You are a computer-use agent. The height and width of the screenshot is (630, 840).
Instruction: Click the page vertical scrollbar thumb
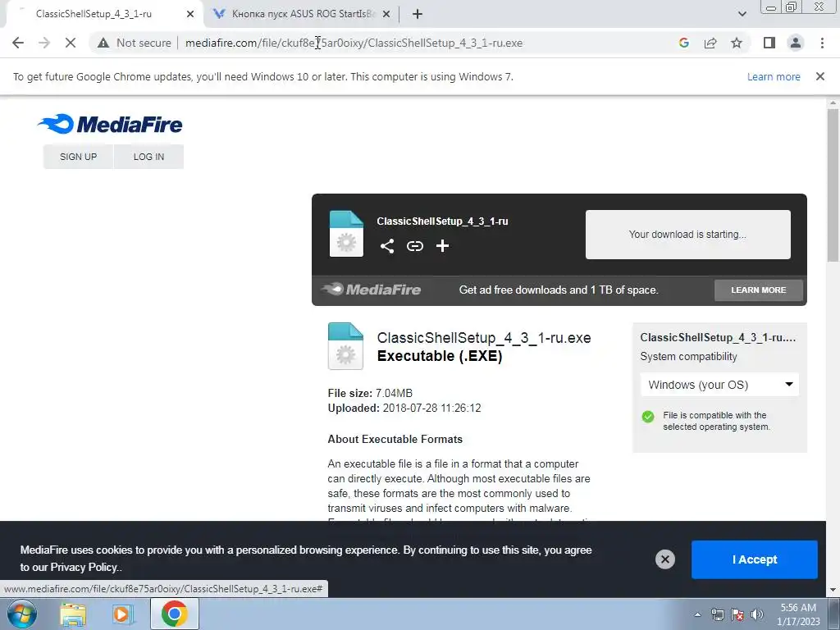(x=833, y=185)
